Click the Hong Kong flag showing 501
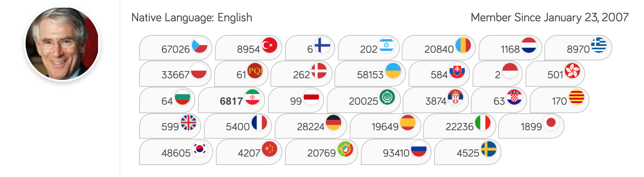 pos(555,74)
